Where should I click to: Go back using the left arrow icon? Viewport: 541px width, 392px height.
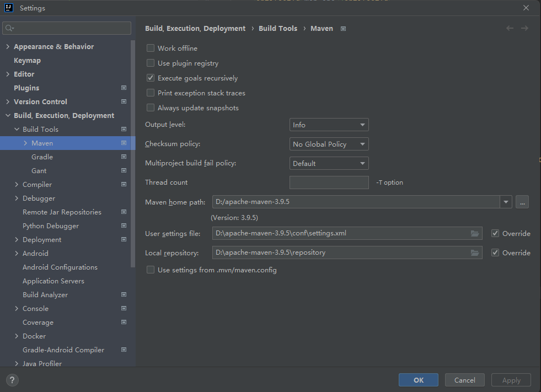[510, 28]
